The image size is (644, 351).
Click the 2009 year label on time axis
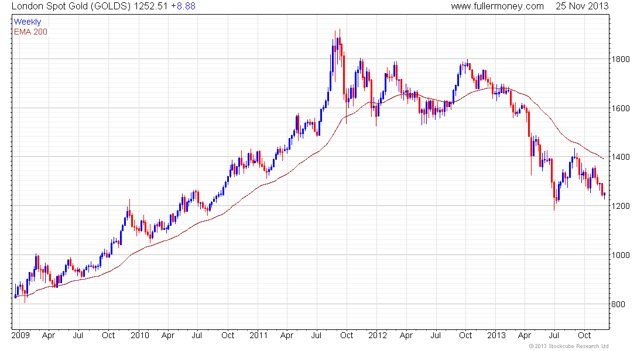tap(20, 335)
